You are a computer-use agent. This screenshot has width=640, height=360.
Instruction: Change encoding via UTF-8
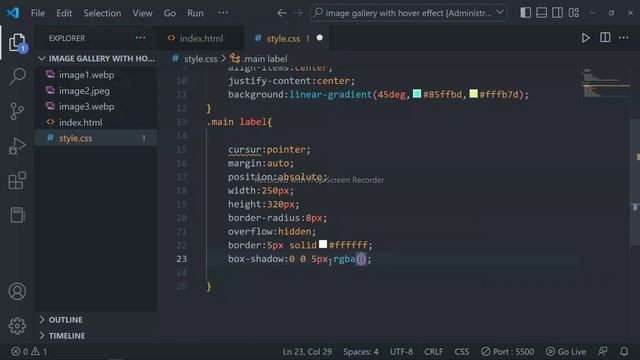(401, 351)
